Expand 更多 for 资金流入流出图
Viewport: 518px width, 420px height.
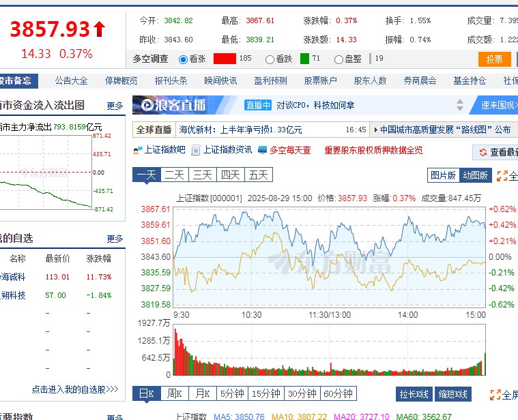tap(115, 106)
